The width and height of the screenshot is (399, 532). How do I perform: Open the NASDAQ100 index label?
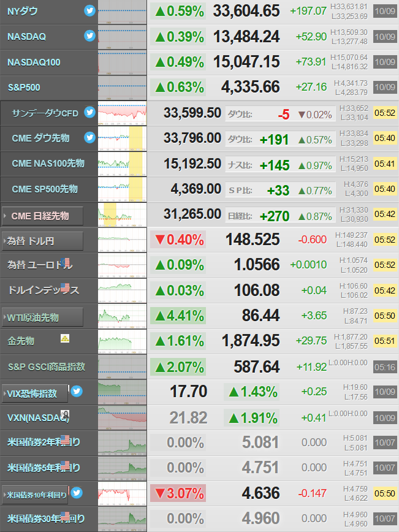(34, 62)
